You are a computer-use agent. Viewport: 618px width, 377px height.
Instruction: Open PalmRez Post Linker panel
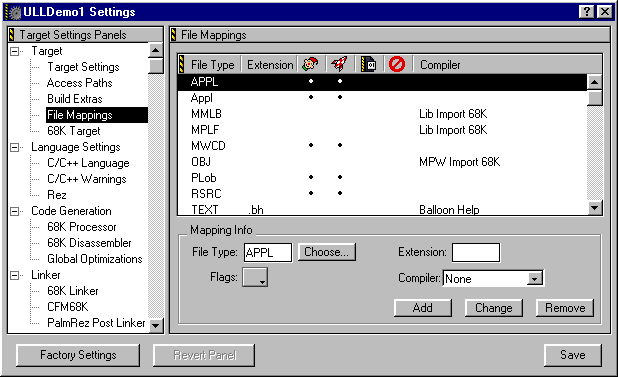(x=96, y=323)
